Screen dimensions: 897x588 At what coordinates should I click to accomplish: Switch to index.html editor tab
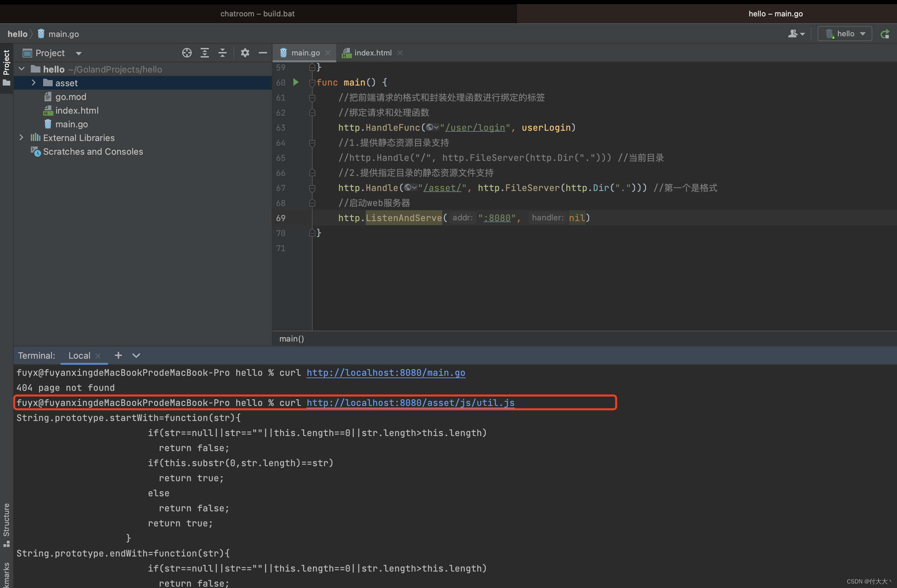click(372, 53)
